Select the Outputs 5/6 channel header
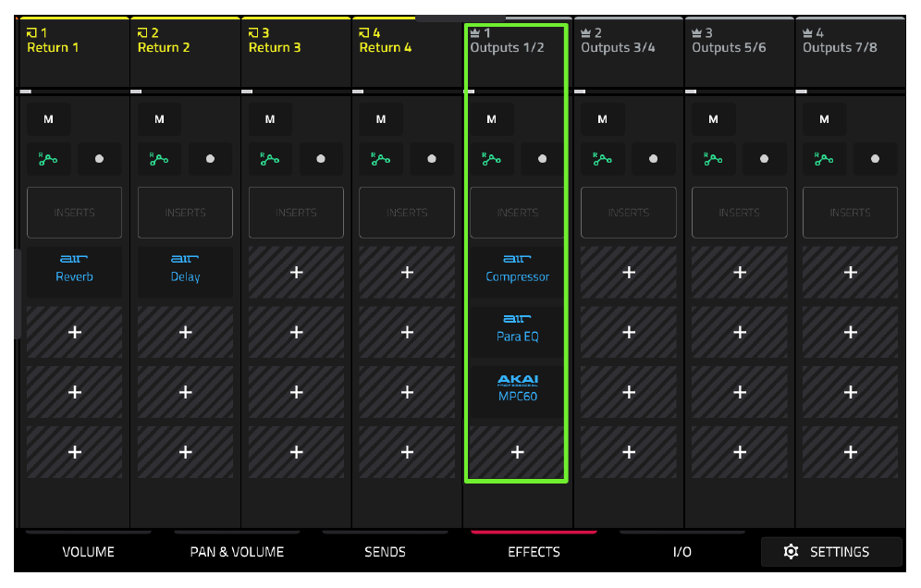The image size is (921, 588). click(740, 53)
